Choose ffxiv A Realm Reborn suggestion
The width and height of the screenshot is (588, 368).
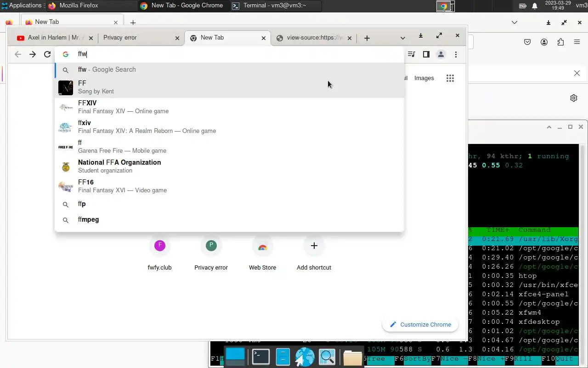(x=230, y=127)
